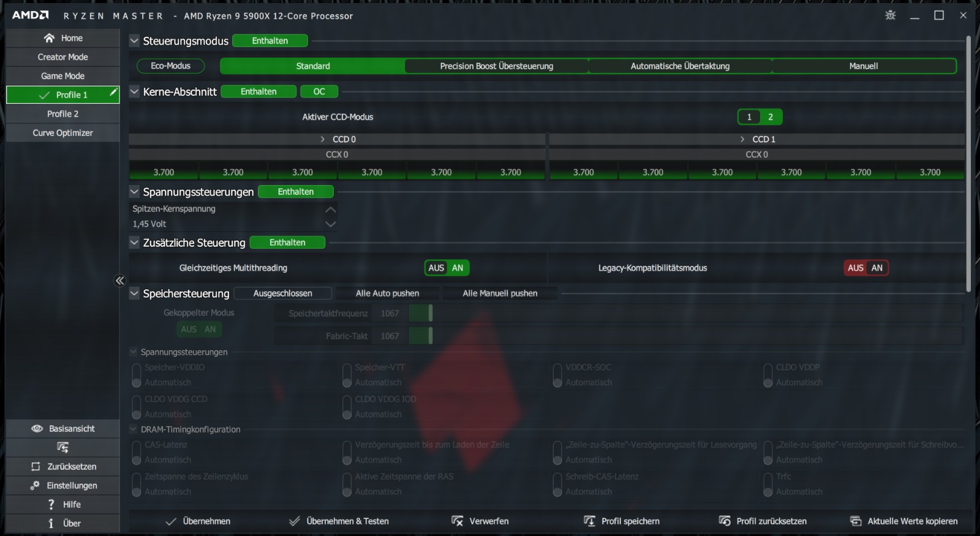This screenshot has height=536, width=980.
Task: Toggle Trfc Automatisch switch
Action: click(768, 484)
